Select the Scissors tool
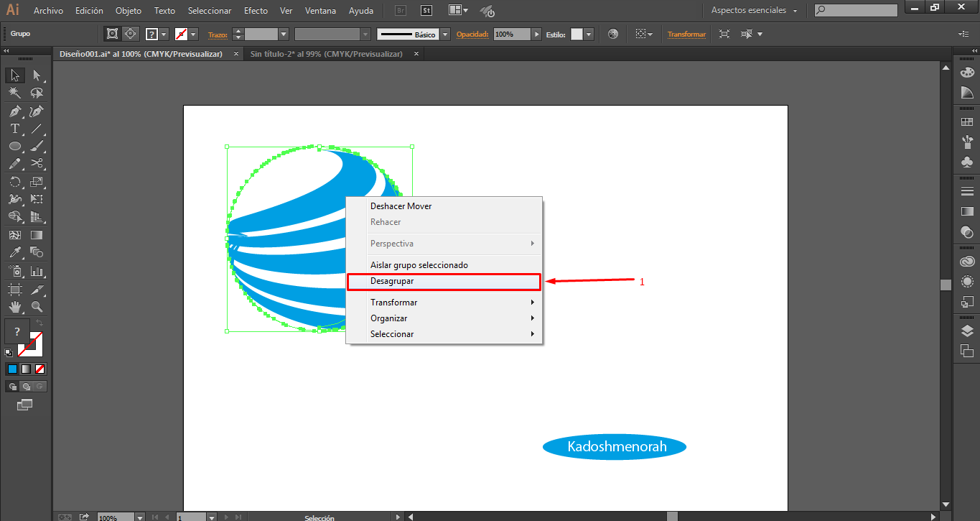The width and height of the screenshot is (980, 521). pos(37,164)
